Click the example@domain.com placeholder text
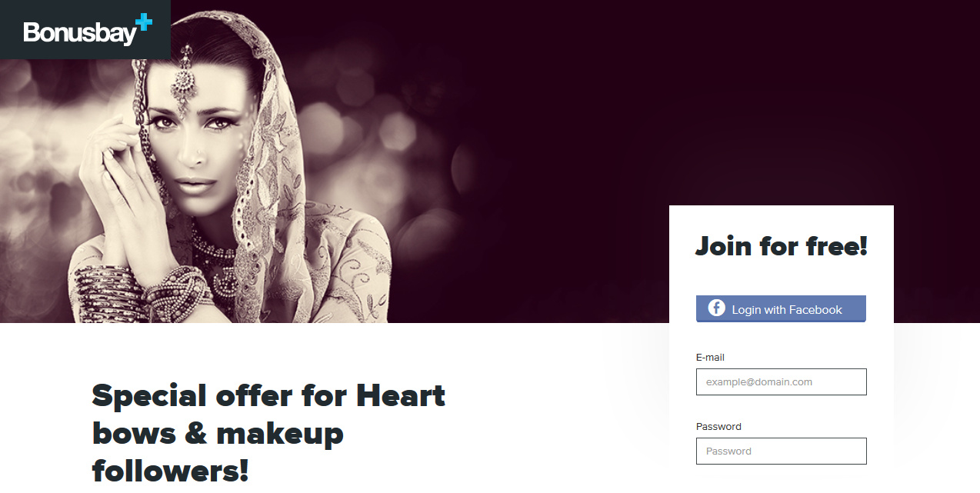 758,381
